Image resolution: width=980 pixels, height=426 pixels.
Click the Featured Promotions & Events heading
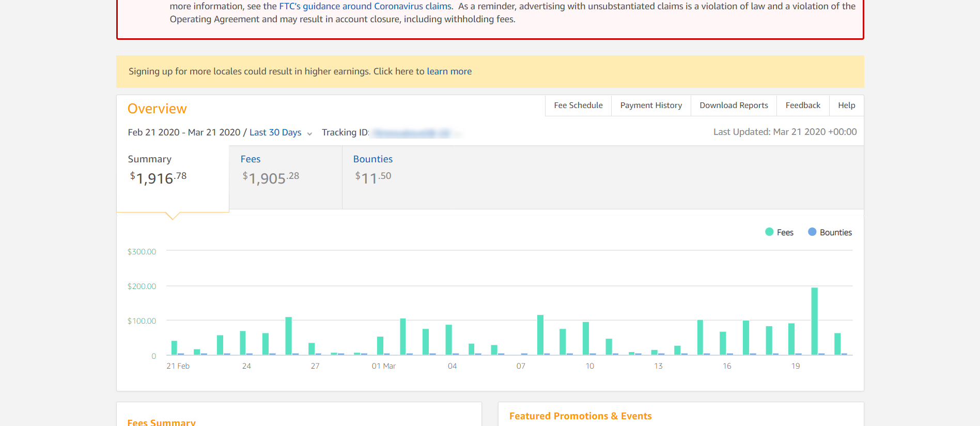(580, 416)
